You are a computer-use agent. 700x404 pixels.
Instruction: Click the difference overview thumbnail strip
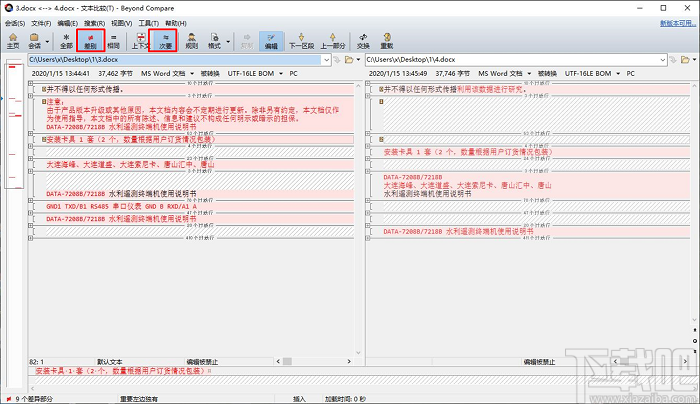(x=14, y=125)
